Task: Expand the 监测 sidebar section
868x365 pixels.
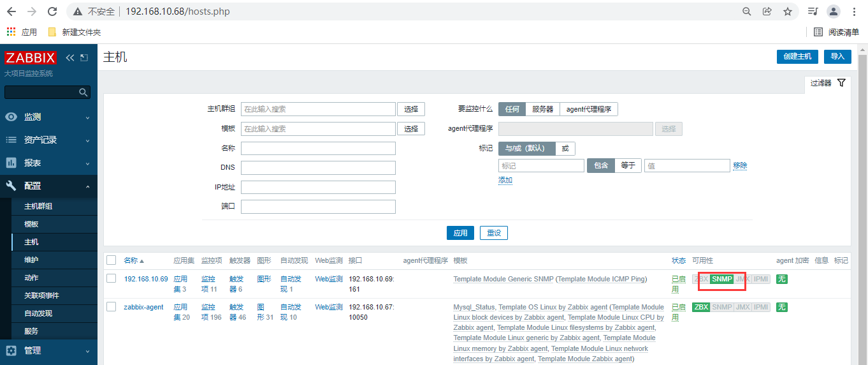Action: (48, 117)
